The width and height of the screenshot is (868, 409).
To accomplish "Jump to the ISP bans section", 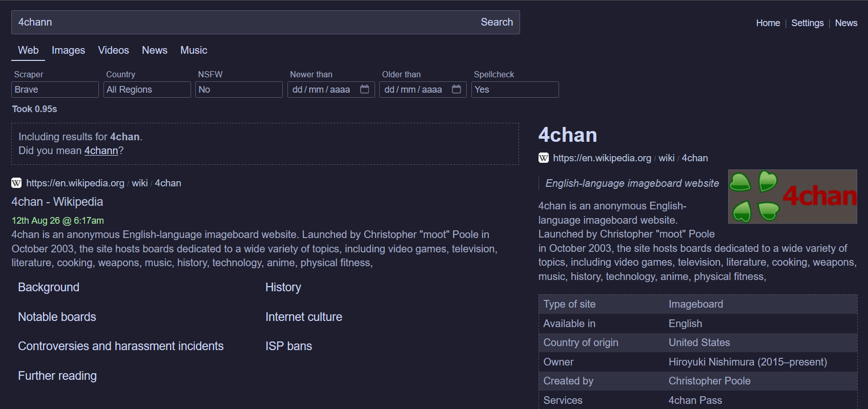I will [x=288, y=346].
